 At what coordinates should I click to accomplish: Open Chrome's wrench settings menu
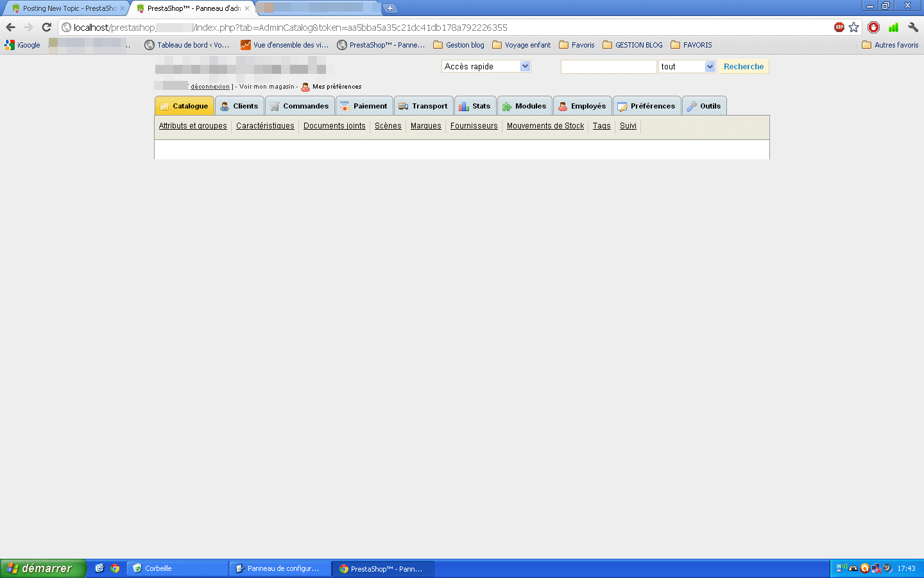[x=913, y=27]
